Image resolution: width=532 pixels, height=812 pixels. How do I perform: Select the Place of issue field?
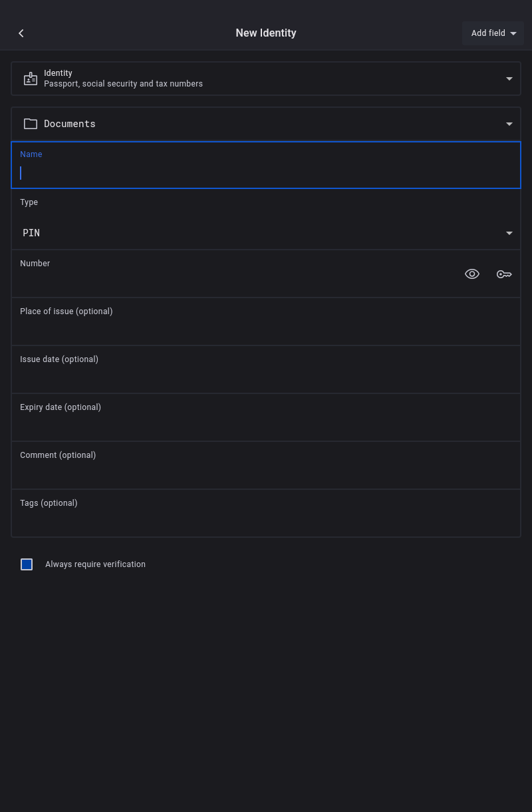click(266, 327)
